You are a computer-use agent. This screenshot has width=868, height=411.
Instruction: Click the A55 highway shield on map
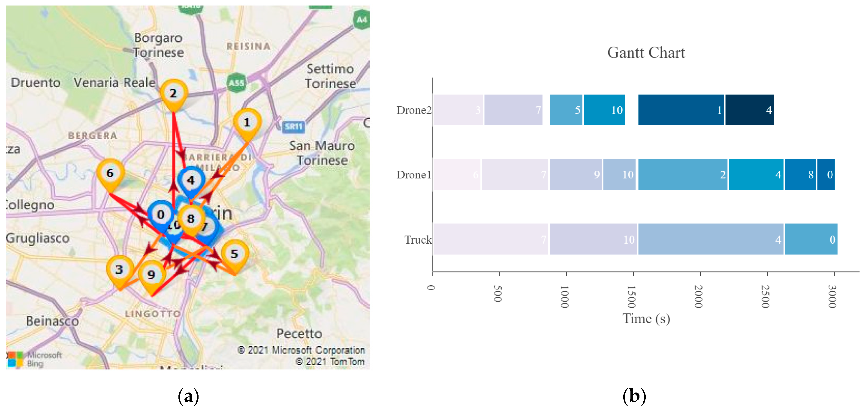point(237,83)
